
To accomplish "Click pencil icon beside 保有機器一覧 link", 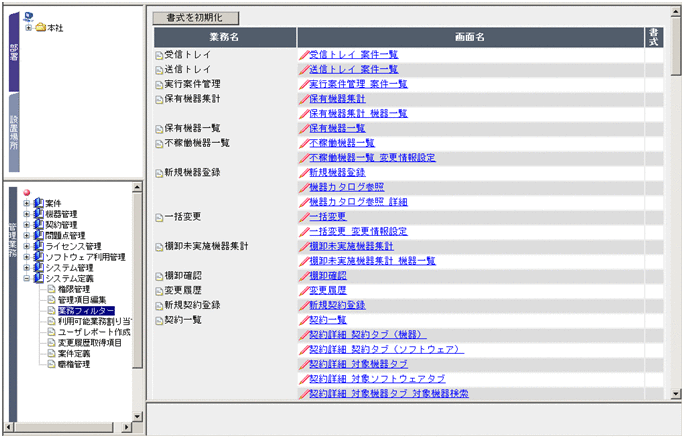I will (x=304, y=128).
